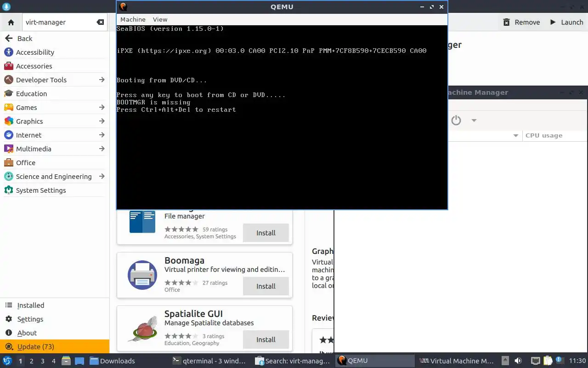
Task: Click the clipboard tray icon
Action: click(x=548, y=361)
